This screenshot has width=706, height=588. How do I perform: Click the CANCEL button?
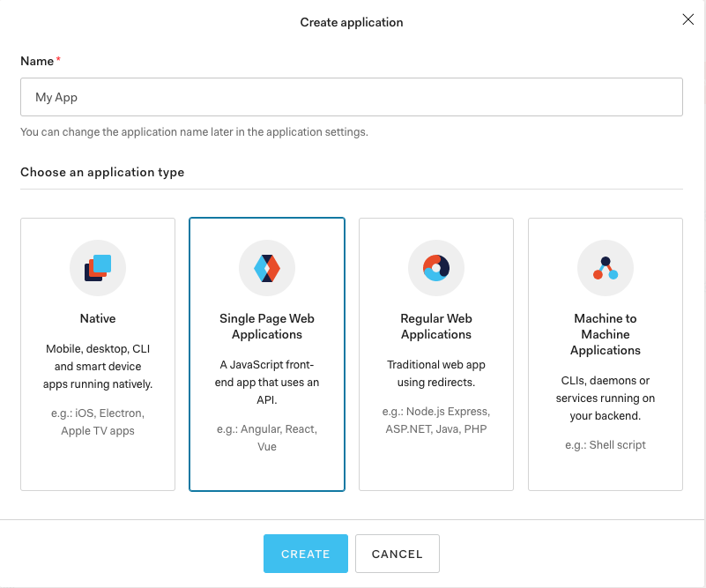[x=398, y=554]
